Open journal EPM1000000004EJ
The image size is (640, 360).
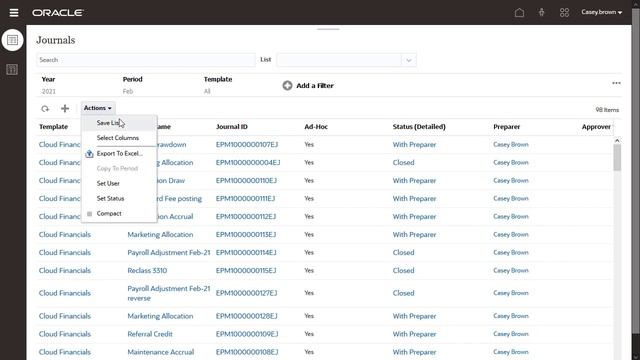(x=248, y=162)
